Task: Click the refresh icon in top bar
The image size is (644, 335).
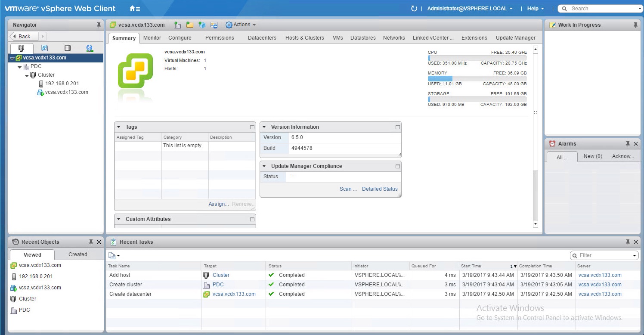Action: click(x=414, y=9)
